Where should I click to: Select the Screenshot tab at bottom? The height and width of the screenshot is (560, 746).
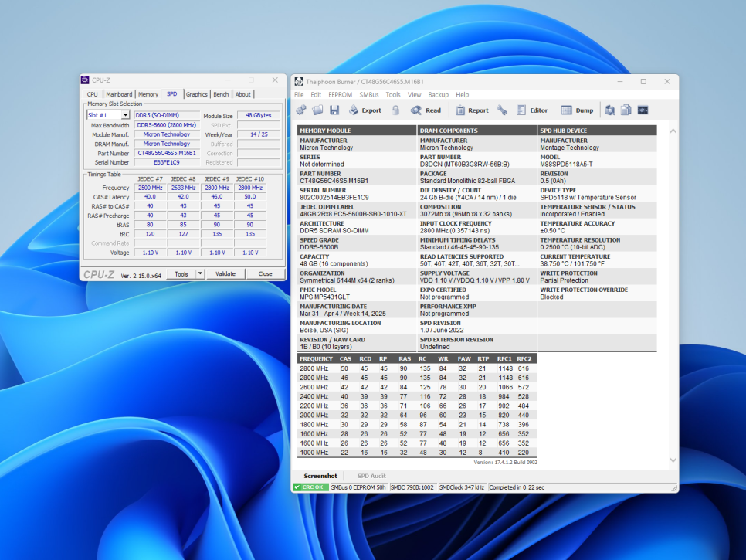coord(320,476)
